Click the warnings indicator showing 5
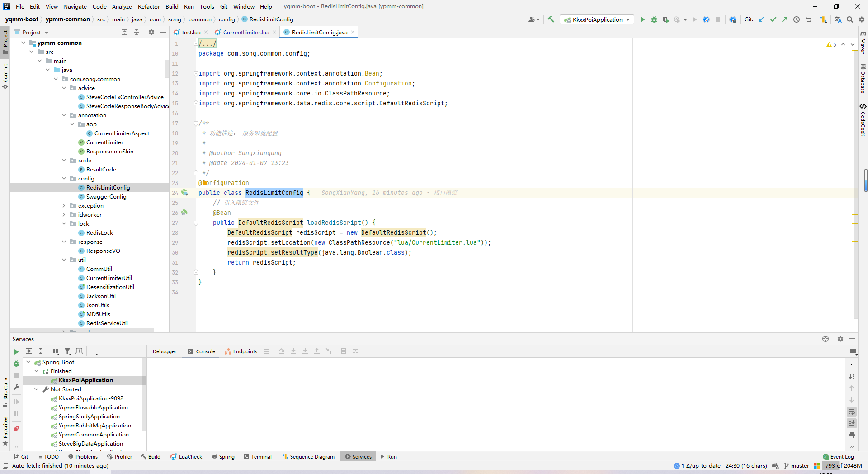 831,44
